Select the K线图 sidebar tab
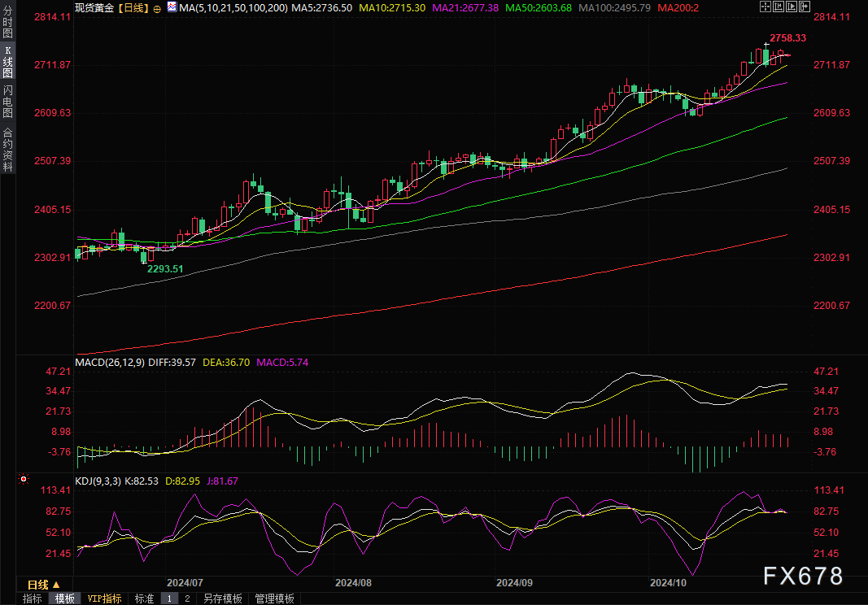This screenshot has height=605, width=868. [7, 62]
